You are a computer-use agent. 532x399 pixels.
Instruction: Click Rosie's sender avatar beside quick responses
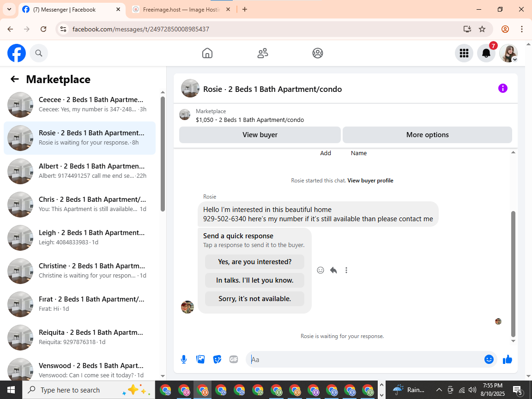187,307
